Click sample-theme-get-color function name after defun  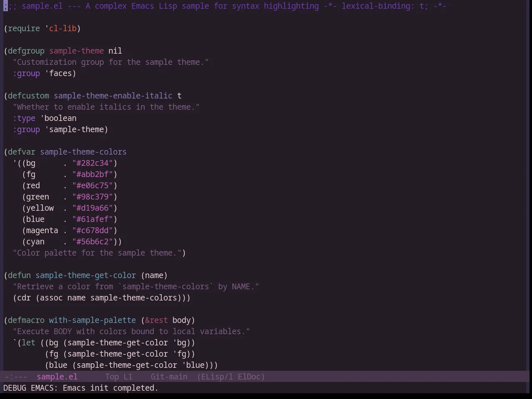tap(86, 275)
